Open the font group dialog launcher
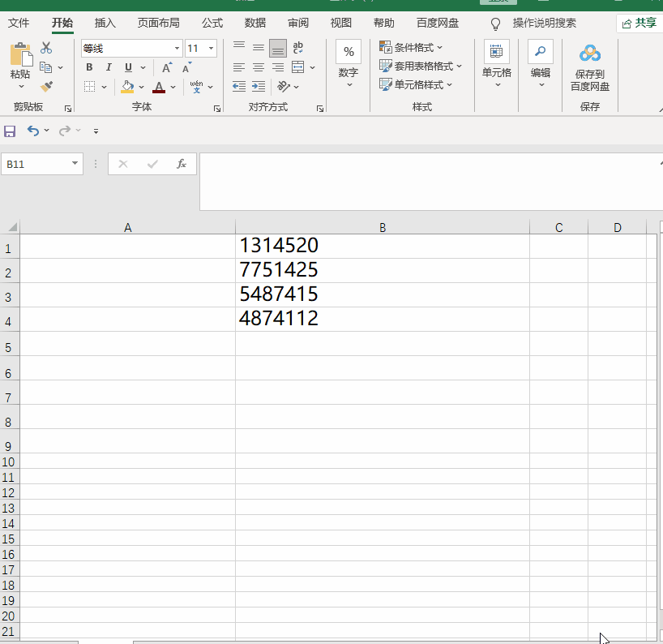Screen dimensions: 663x644 [x=217, y=109]
